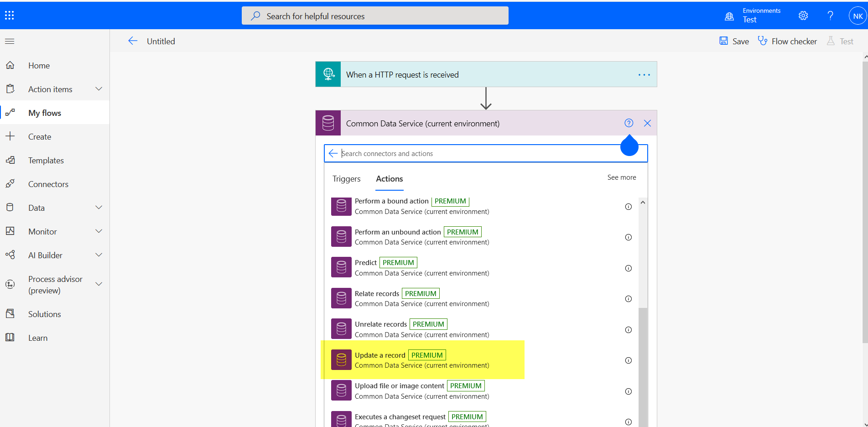The height and width of the screenshot is (427, 868).
Task: Select the Update a record action
Action: click(481, 360)
